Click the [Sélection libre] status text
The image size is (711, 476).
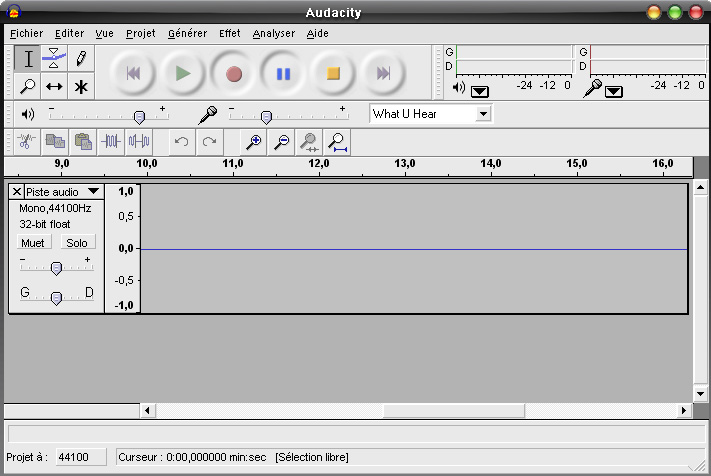point(312,457)
